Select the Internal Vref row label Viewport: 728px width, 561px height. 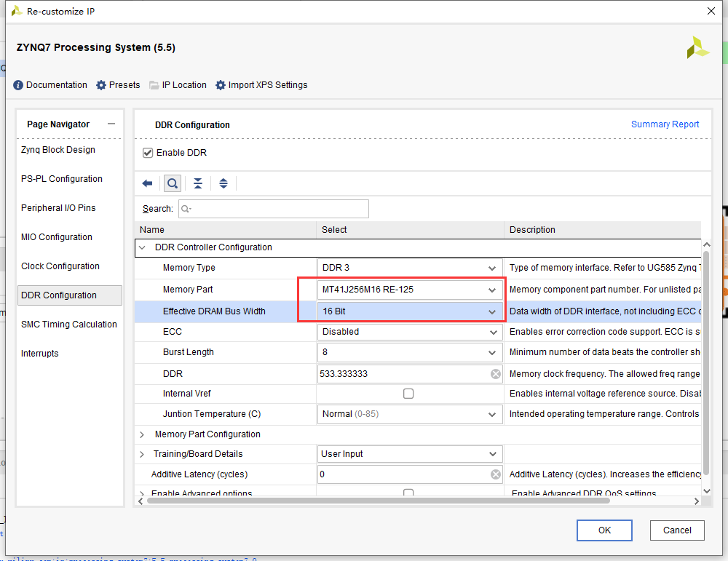186,394
